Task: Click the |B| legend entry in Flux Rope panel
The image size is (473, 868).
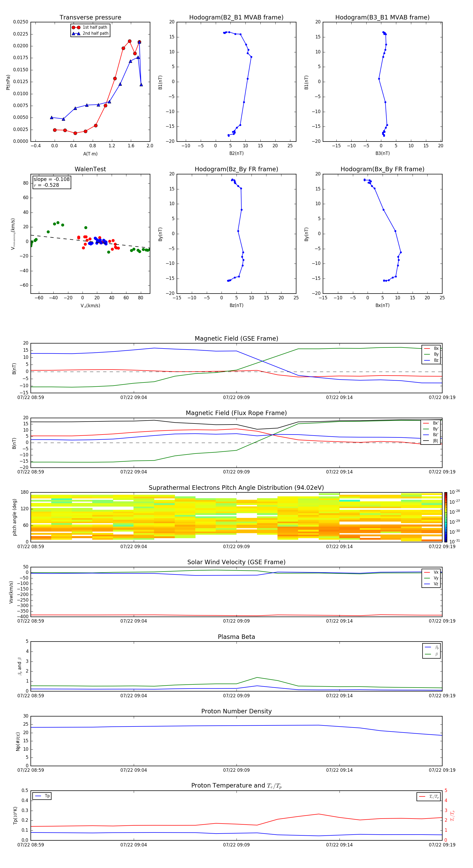Action: click(431, 441)
